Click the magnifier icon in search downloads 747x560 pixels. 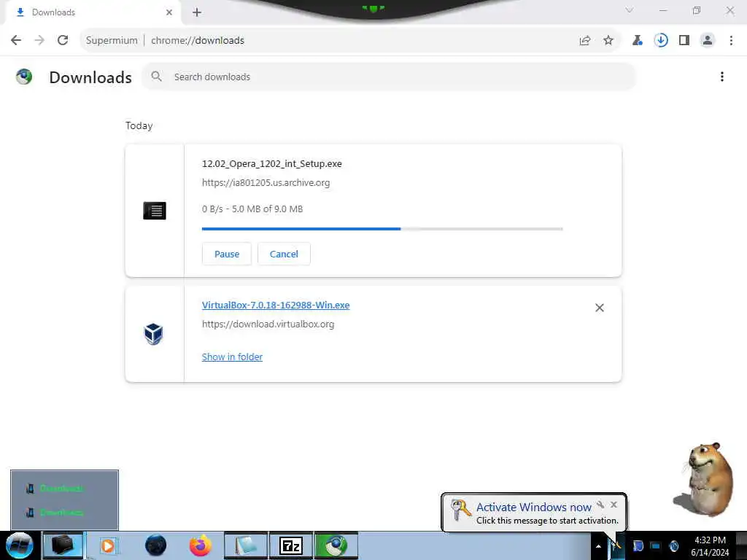[x=156, y=76]
